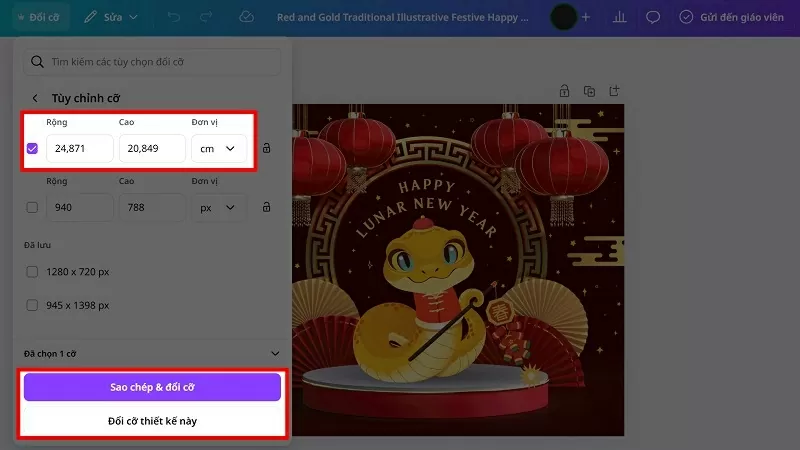Click the back arrow beside Tùy chỉnh cỡ
Screen dimensions: 800x450
click(x=36, y=98)
